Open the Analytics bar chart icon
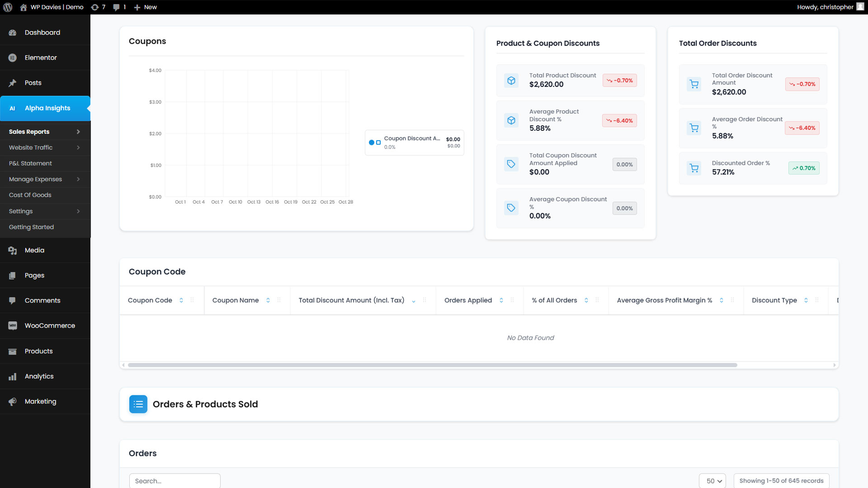Screen dimensions: 868x488 [x=13, y=376]
